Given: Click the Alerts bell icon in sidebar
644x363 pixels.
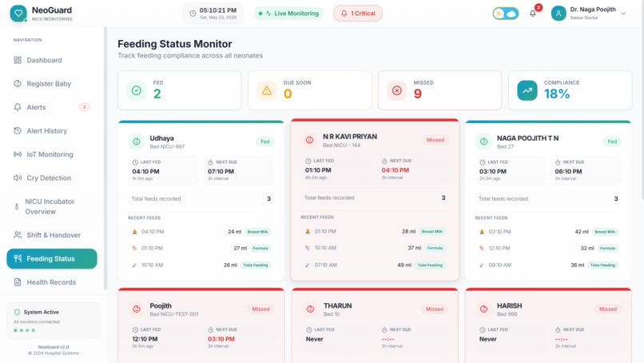Looking at the screenshot, I should point(18,107).
